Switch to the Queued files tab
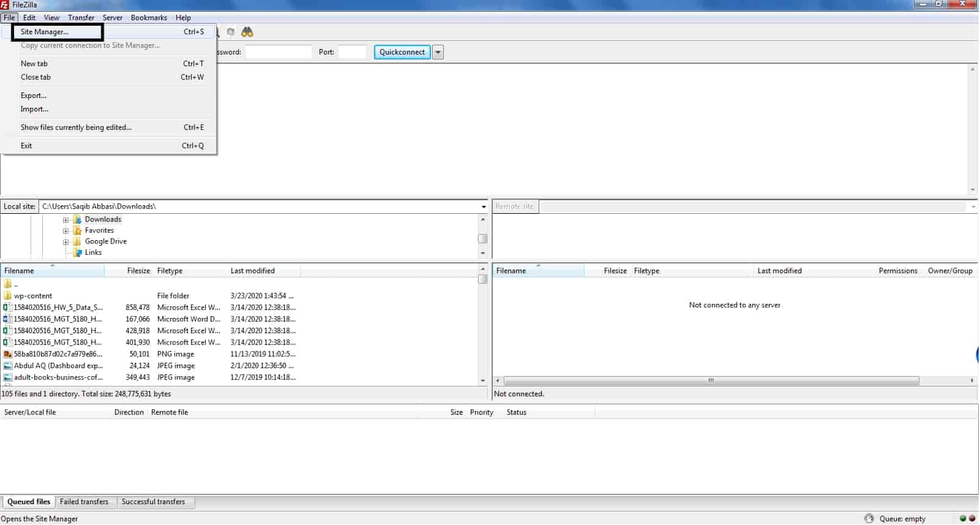Screen dimensions: 980x525 click(29, 502)
